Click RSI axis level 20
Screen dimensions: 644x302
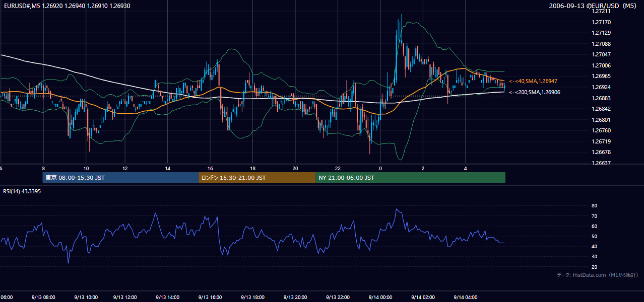pos(595,267)
